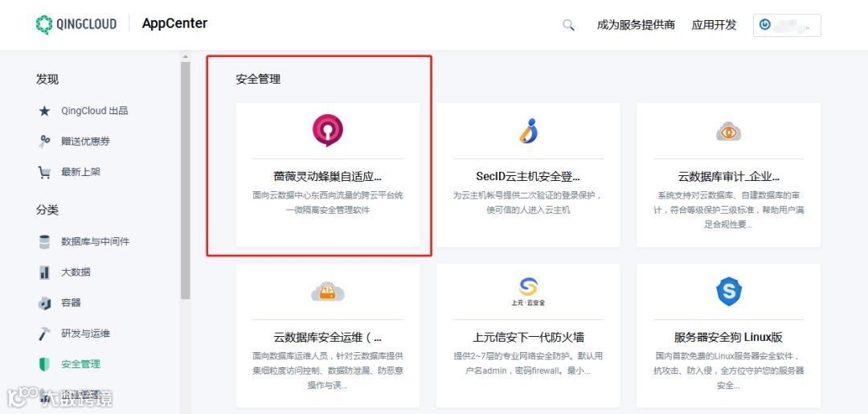Select 数据库与中间件 category
This screenshot has height=414, width=868.
click(95, 242)
